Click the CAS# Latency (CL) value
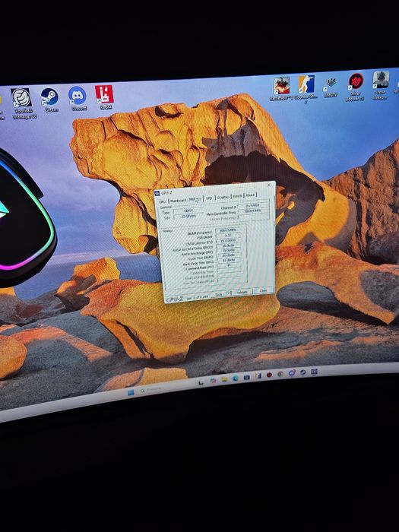399x532 pixels. [228, 241]
